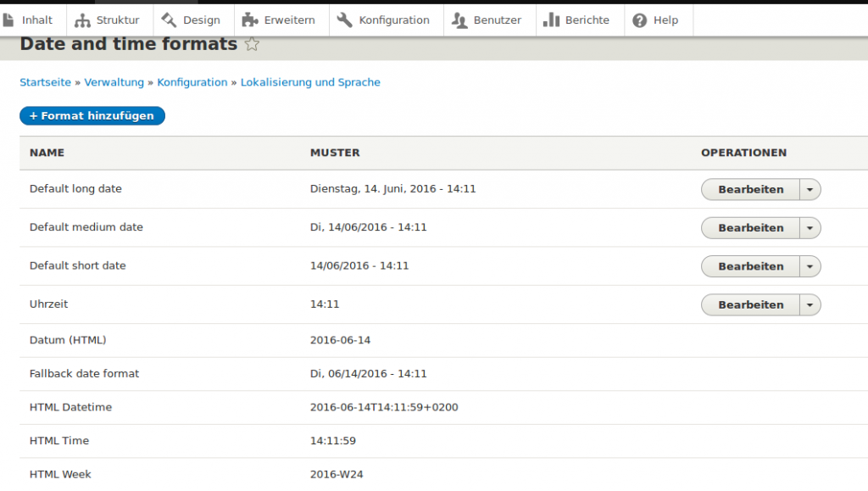Click the Benutzer person icon
Screen dimensions: 868x491
(x=459, y=20)
